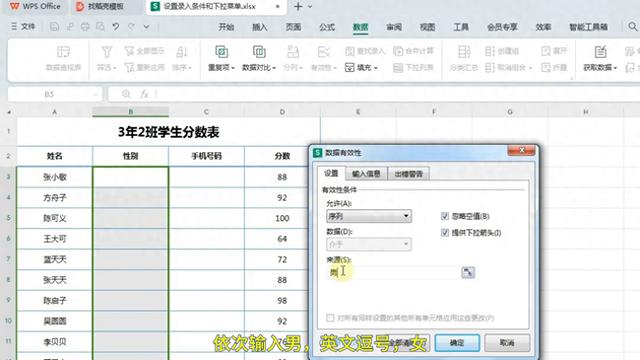Click the select-all corner of the sheet
This screenshot has width=640, height=360.
[9, 112]
